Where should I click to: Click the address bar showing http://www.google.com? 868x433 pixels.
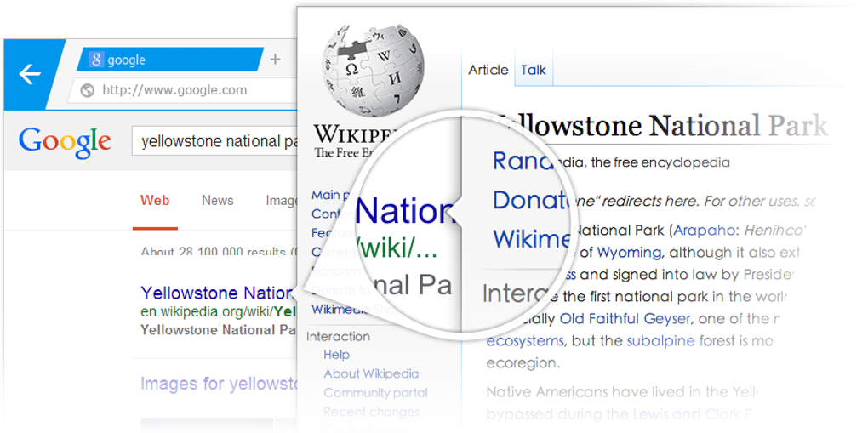tap(183, 90)
